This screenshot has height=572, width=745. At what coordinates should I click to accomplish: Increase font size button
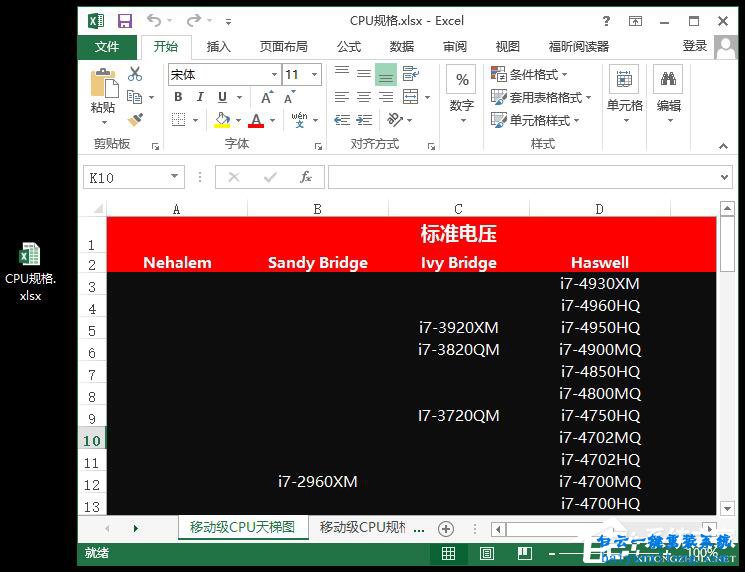[x=267, y=97]
